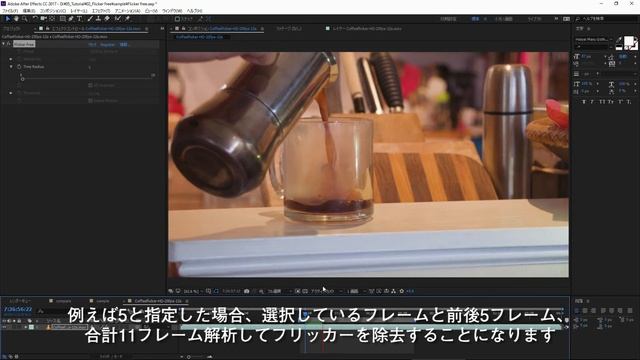The image size is (640, 360).
Task: Switch to the compare timeline tab
Action: tap(63, 301)
